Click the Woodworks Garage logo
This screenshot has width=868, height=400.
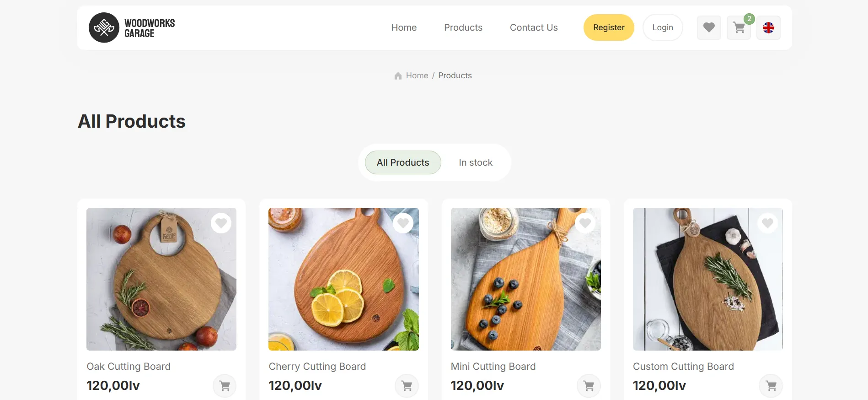click(x=132, y=27)
